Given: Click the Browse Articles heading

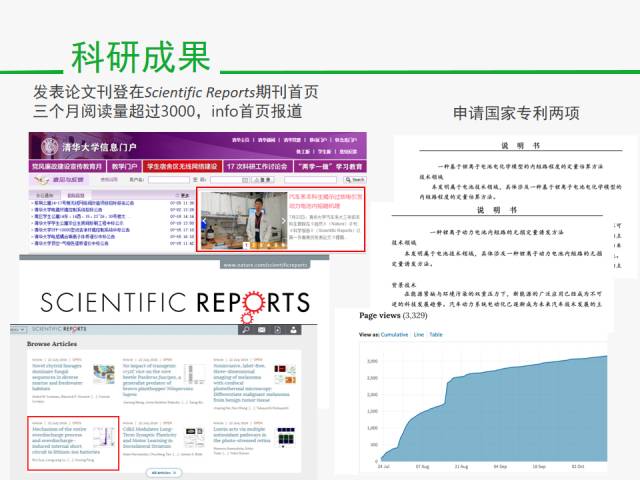Looking at the screenshot, I should 52,344.
